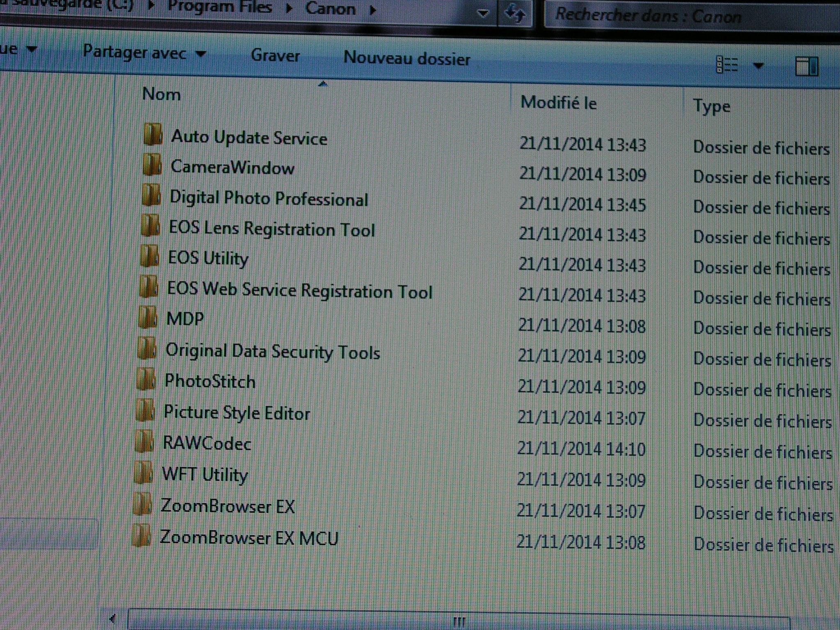Viewport: 840px width, 630px height.
Task: Click the refresh icon beside the address bar
Action: [514, 14]
